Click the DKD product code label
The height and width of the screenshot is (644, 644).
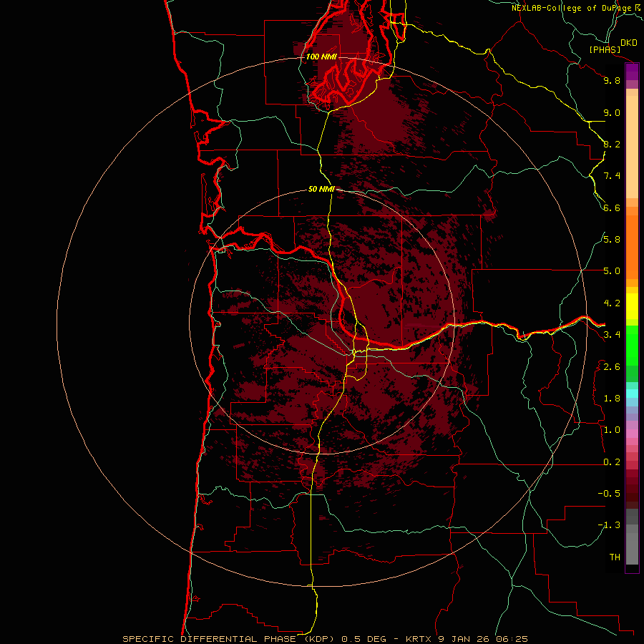coord(629,43)
